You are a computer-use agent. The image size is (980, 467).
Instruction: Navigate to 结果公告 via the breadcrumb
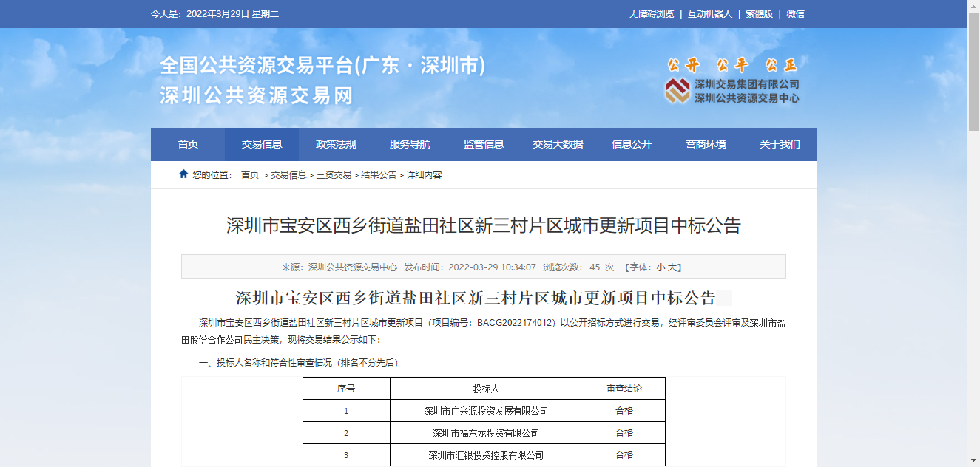tap(379, 175)
